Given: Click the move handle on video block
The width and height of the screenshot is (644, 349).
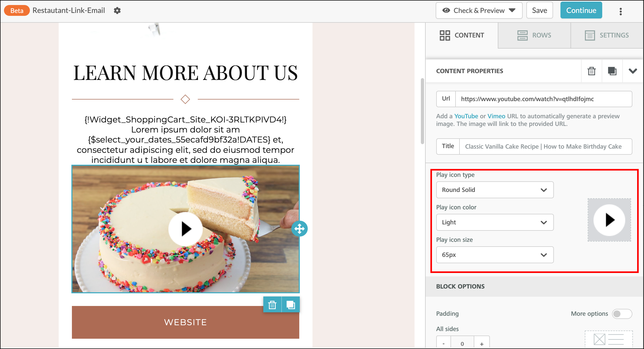Looking at the screenshot, I should (x=300, y=229).
